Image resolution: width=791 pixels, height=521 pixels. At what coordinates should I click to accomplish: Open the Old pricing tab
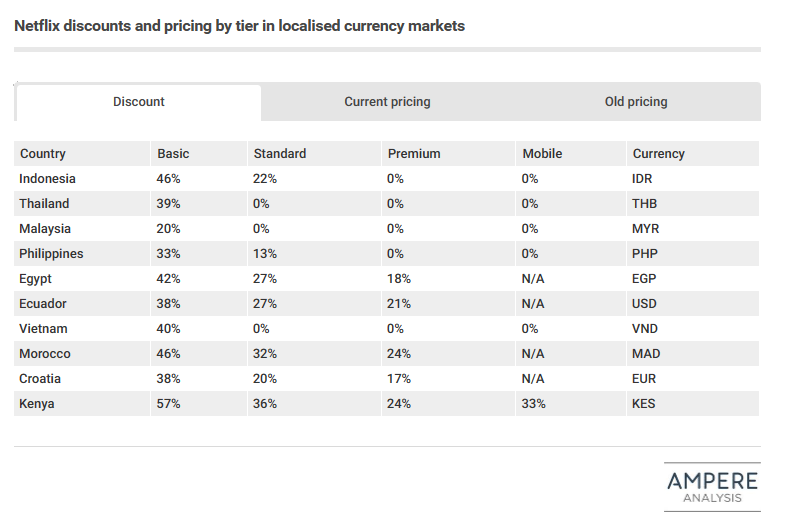636,102
